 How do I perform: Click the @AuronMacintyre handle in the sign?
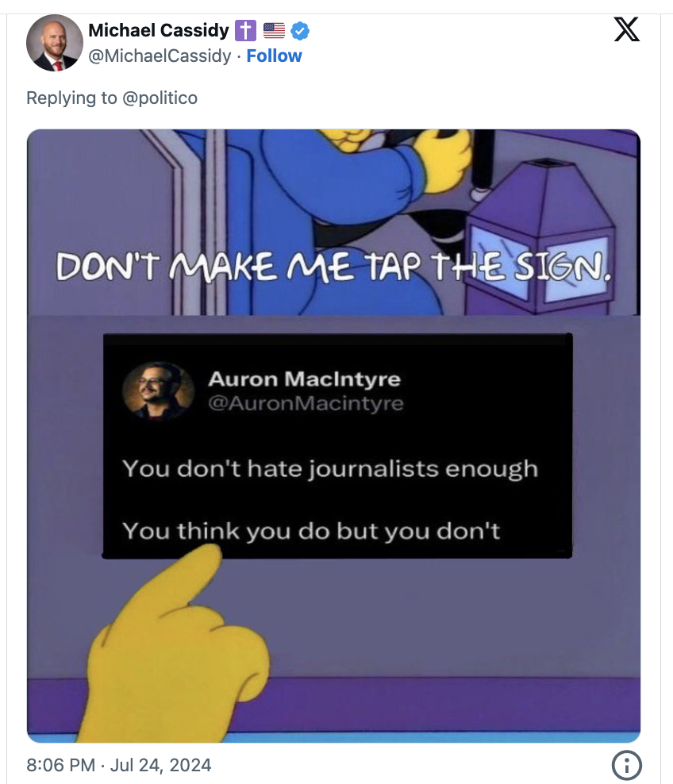[306, 403]
